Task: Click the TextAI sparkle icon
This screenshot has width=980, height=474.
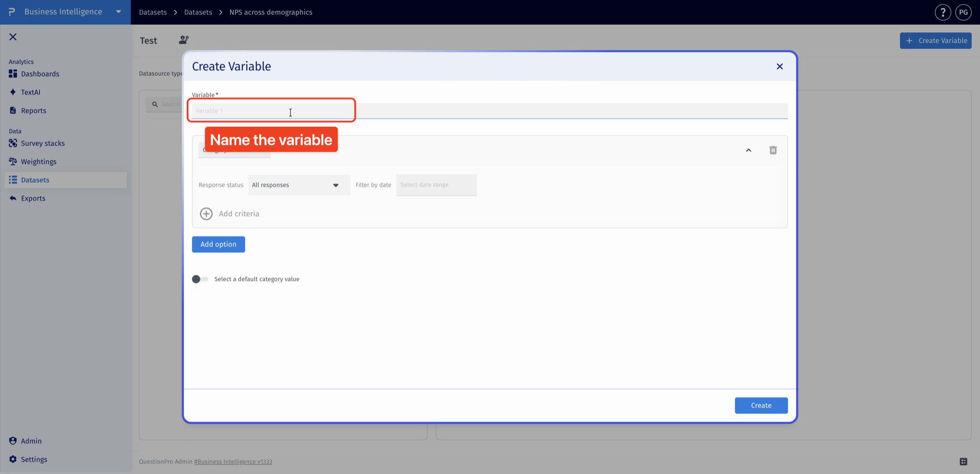Action: (x=13, y=92)
